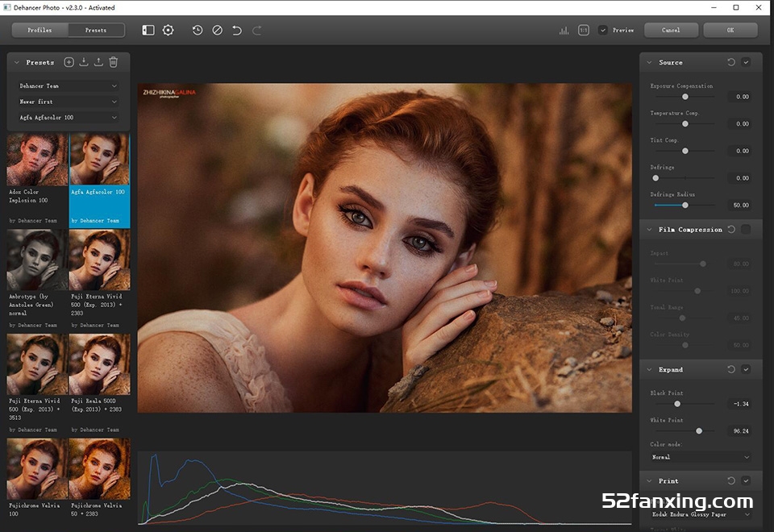Click the Cancel button

671,30
